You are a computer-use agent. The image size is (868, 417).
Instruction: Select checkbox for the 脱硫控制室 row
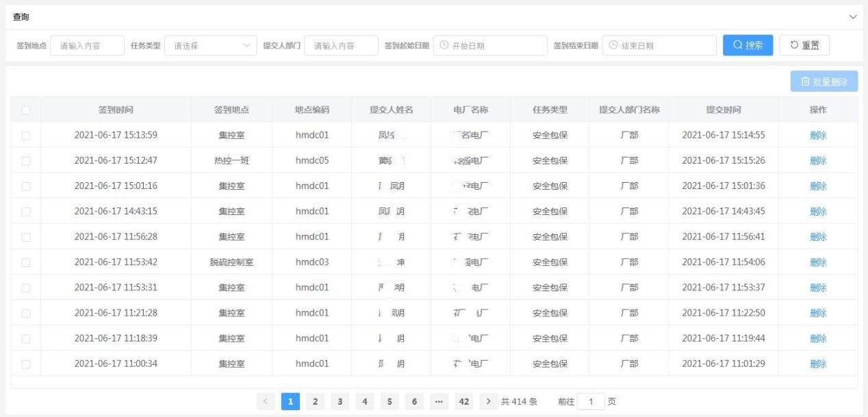[26, 262]
